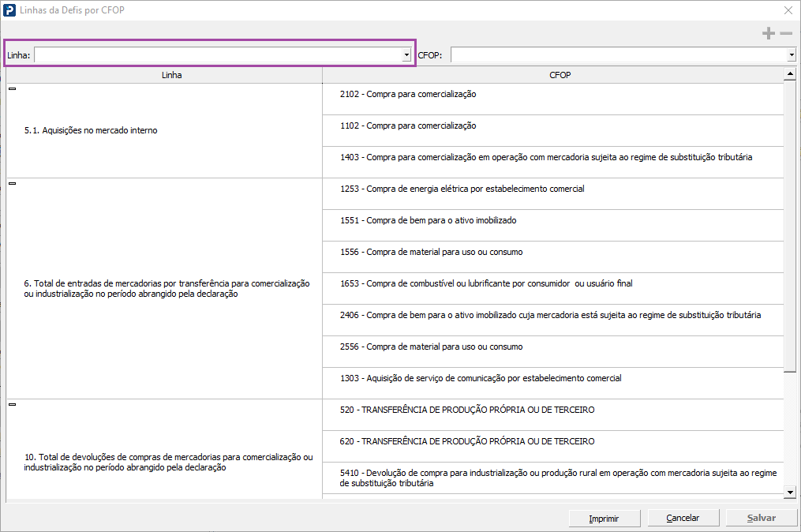Collapse the 5.1 Aquisições no mercado interno group

point(13,88)
